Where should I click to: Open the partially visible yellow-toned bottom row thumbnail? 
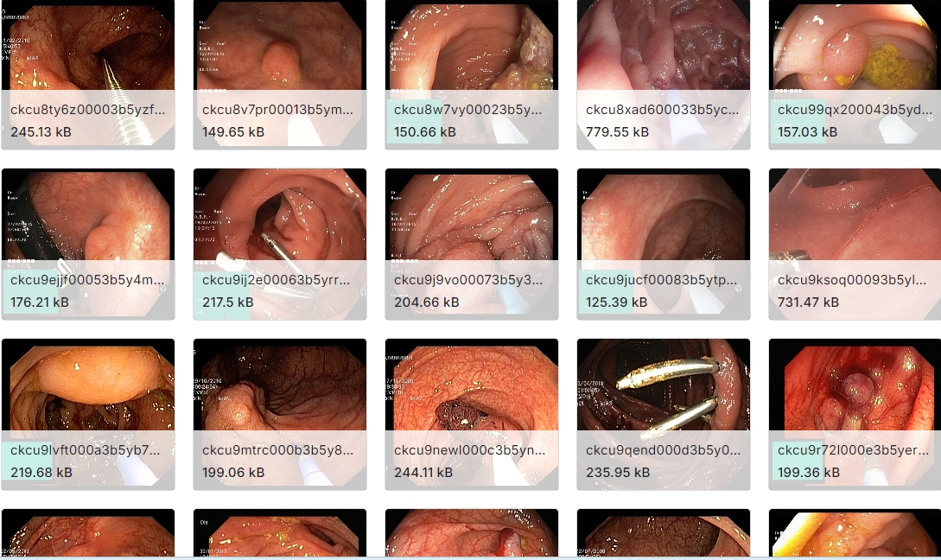[855, 533]
